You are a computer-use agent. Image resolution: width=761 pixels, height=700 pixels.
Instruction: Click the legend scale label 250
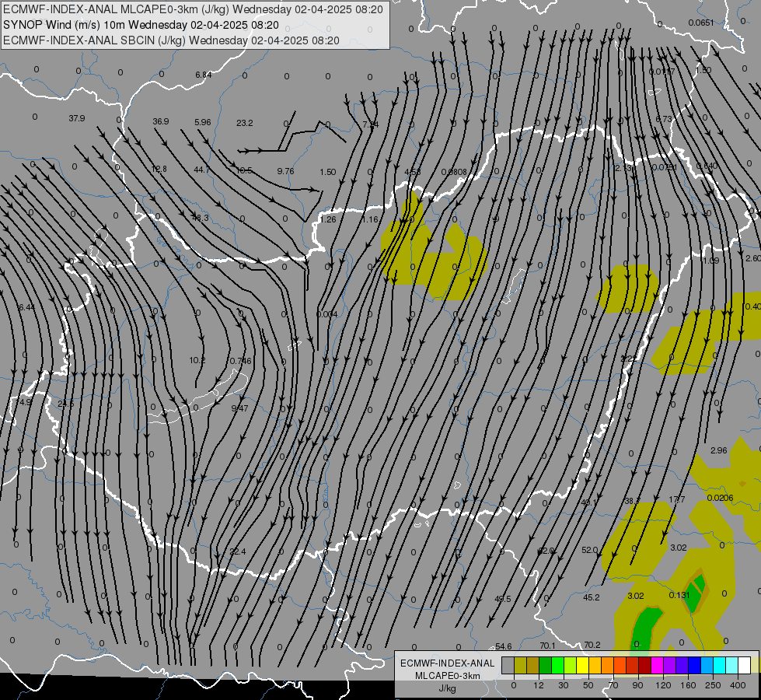tap(713, 685)
